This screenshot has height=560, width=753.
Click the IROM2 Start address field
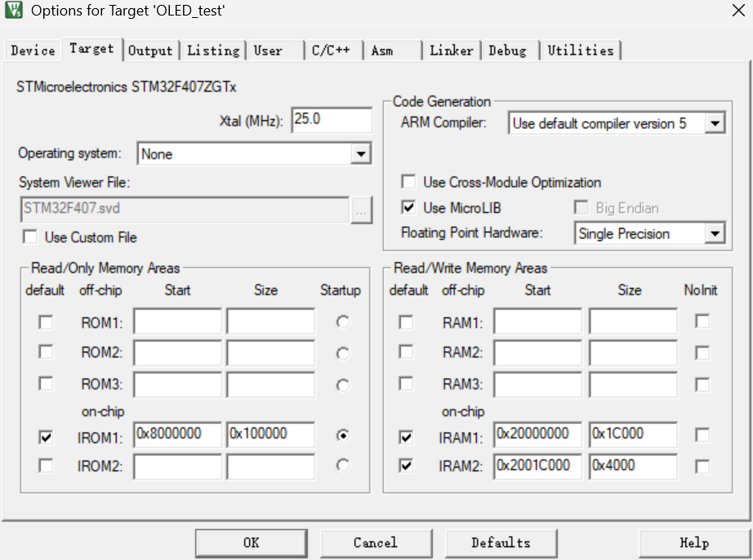click(x=178, y=467)
